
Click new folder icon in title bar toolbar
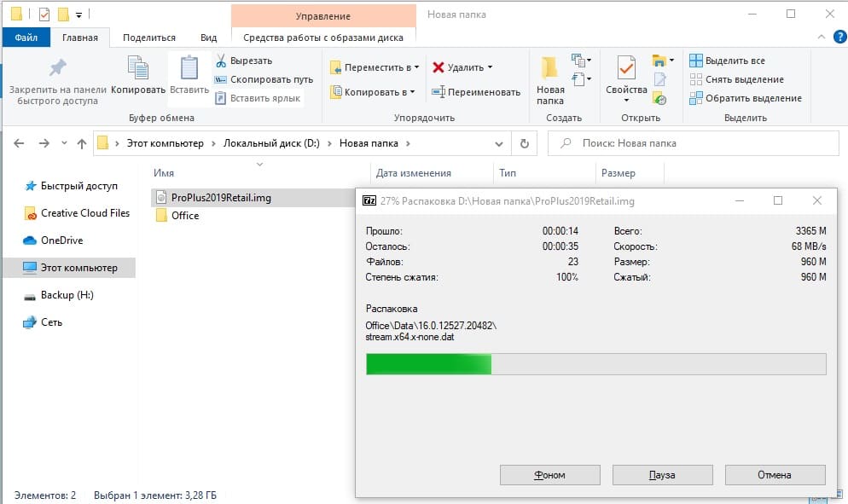pyautogui.click(x=63, y=14)
